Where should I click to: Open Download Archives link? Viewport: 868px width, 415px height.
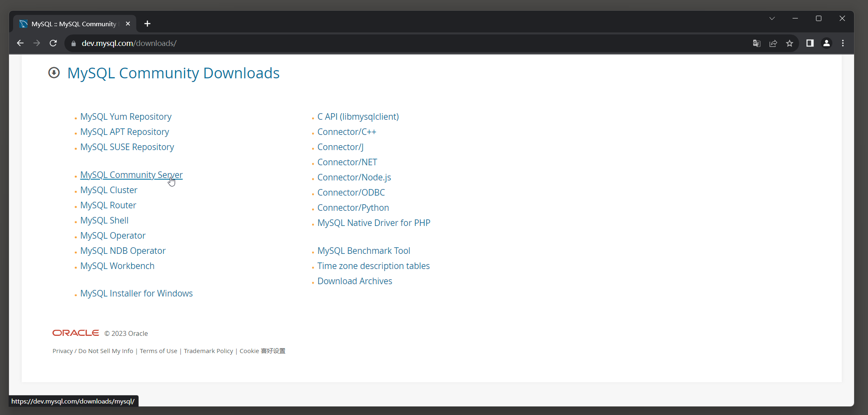coord(355,281)
